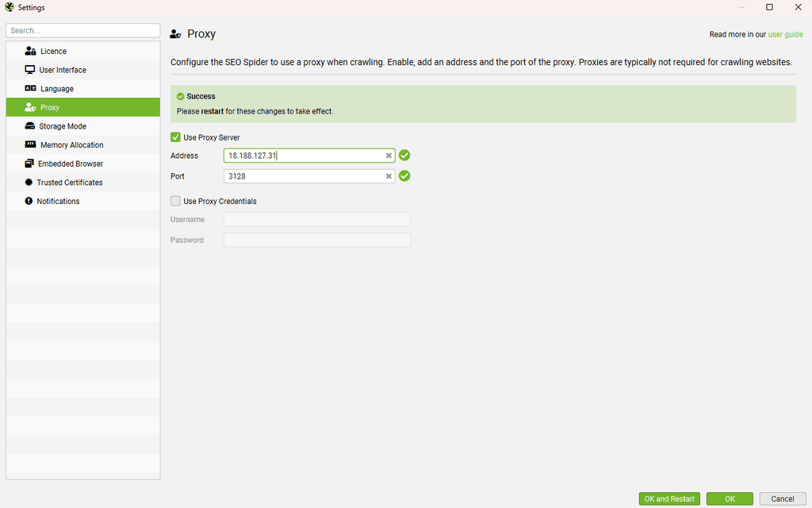Viewport: 812px width, 508px height.
Task: Click the OK and Restart button
Action: click(669, 498)
